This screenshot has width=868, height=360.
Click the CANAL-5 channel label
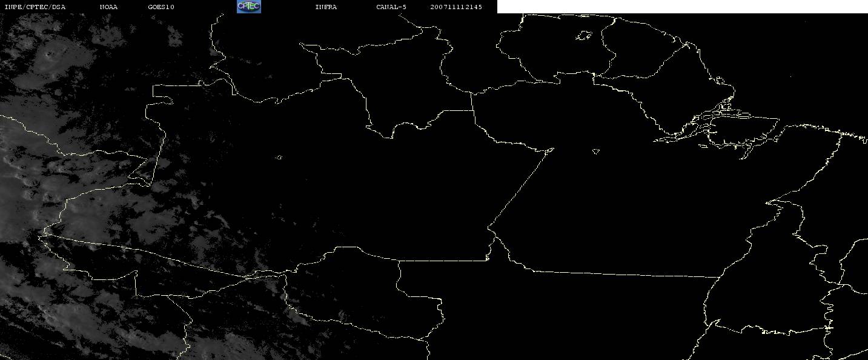tap(391, 7)
